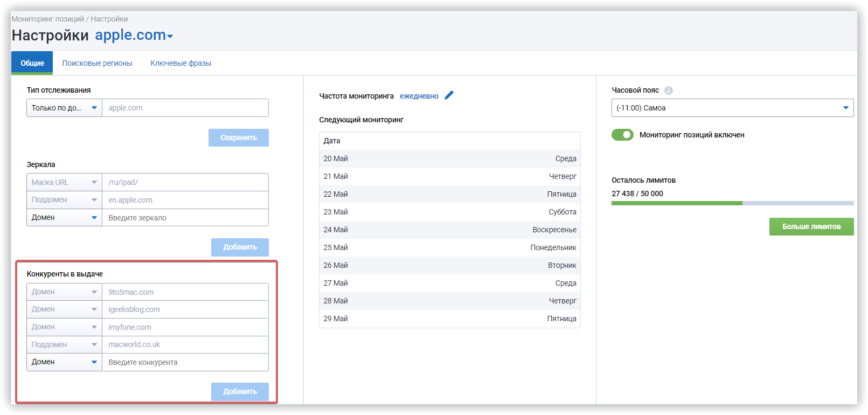Click the en.apple.com mirror field
The height and width of the screenshot is (415, 868).
click(x=185, y=200)
